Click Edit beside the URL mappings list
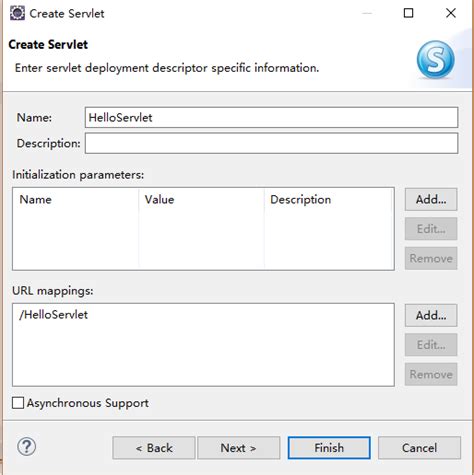 coord(431,344)
